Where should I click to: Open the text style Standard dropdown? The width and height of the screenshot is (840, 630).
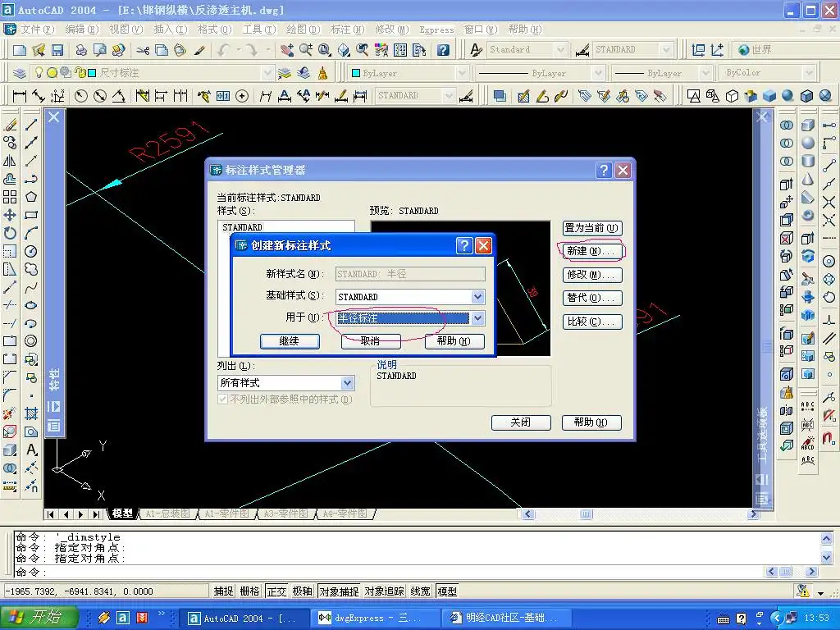560,50
